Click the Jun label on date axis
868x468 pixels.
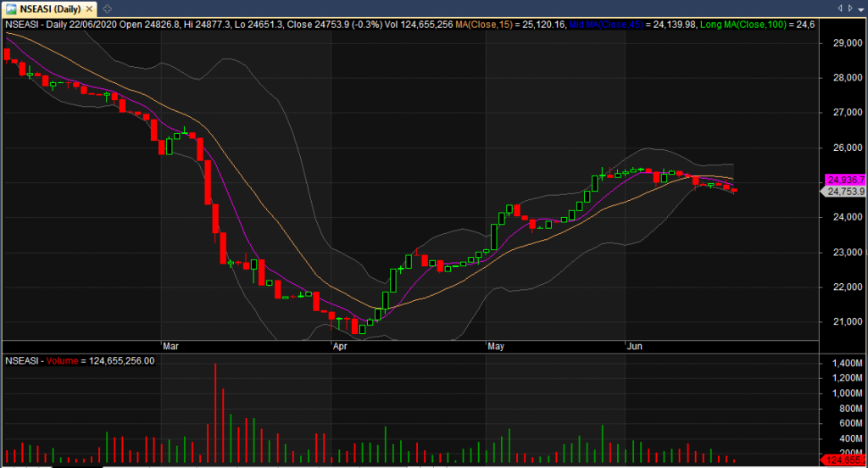[633, 346]
